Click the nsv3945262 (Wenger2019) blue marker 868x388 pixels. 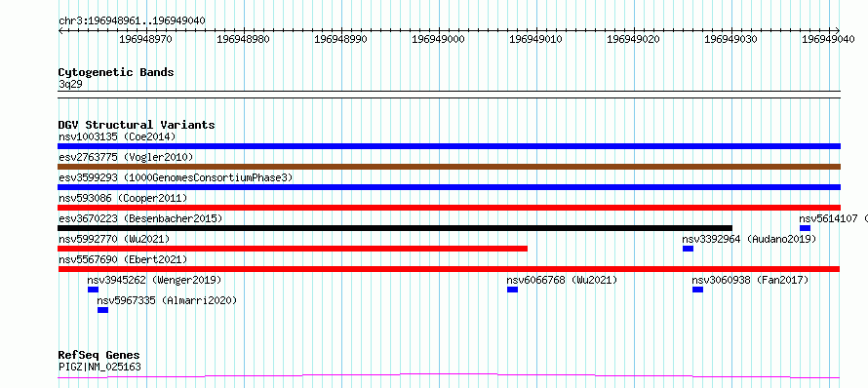(93, 290)
